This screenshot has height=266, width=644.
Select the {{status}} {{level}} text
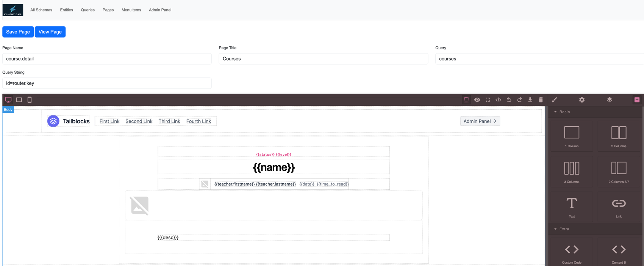click(x=274, y=154)
